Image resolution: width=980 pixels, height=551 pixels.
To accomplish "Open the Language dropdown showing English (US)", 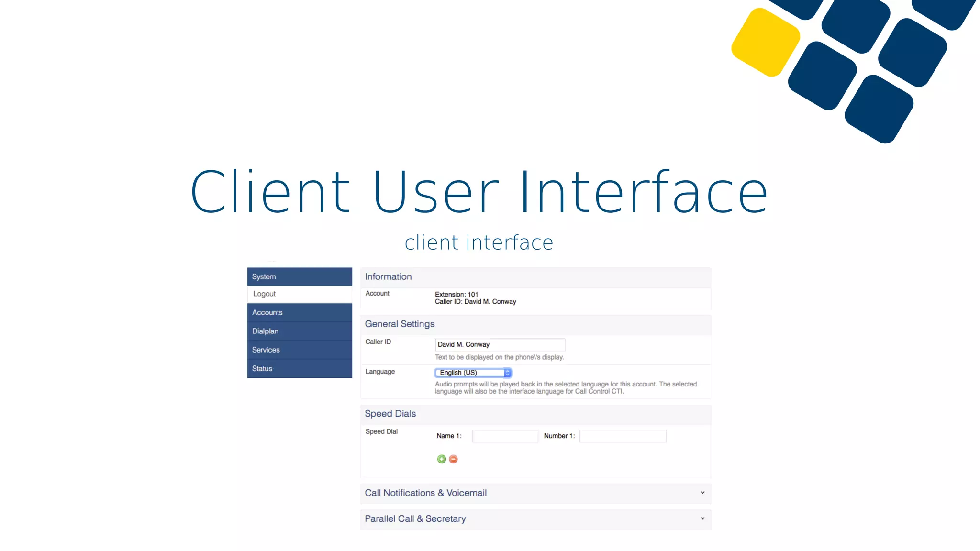I will (473, 373).
